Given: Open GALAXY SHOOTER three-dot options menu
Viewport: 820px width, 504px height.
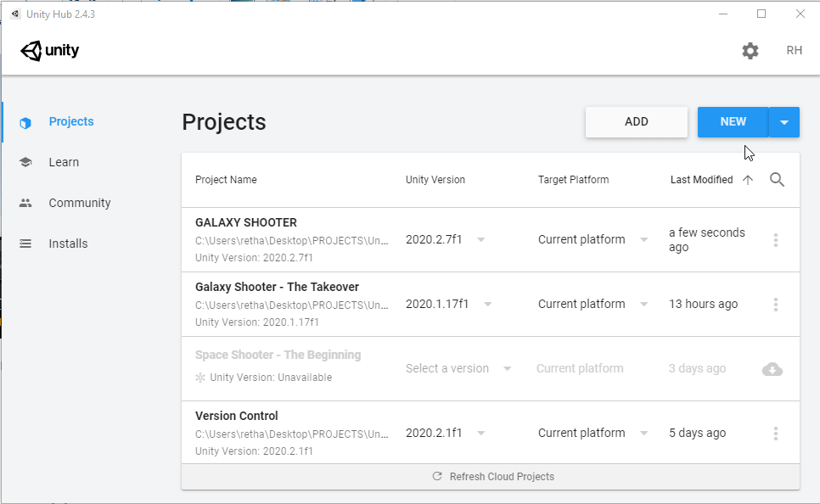Looking at the screenshot, I should (775, 240).
